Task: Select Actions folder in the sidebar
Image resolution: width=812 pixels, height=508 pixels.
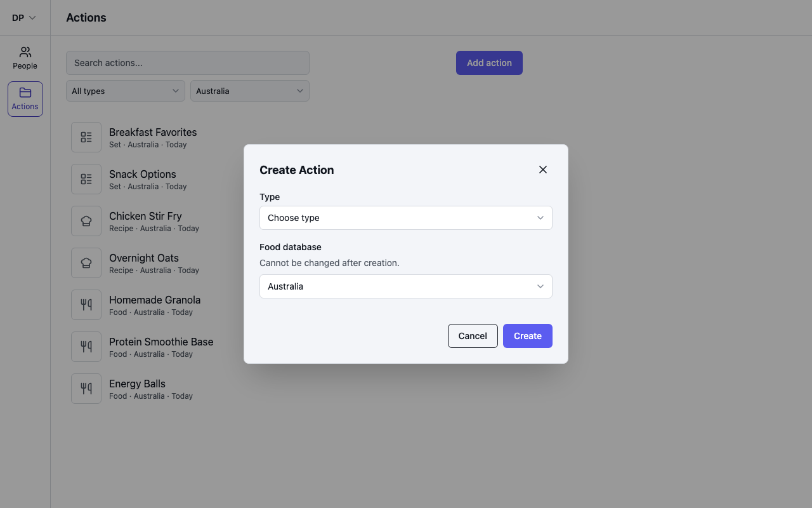Action: point(25,99)
